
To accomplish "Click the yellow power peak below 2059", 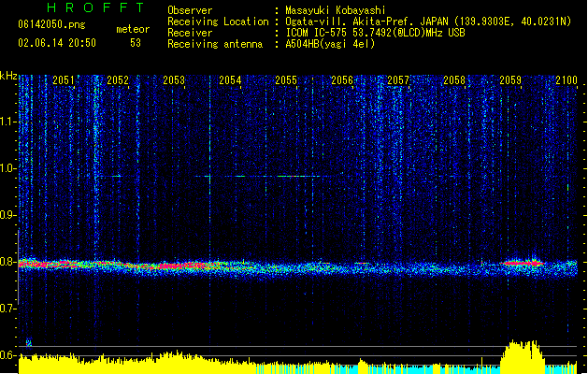I will point(523,356).
